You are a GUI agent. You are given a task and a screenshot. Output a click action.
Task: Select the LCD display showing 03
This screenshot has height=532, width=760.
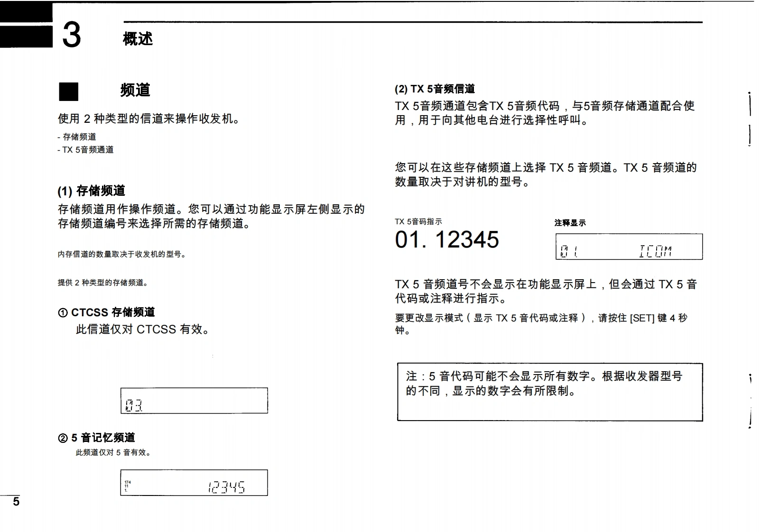tap(194, 401)
